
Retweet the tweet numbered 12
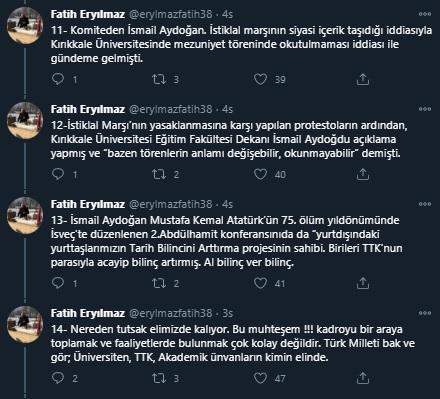coord(159,174)
